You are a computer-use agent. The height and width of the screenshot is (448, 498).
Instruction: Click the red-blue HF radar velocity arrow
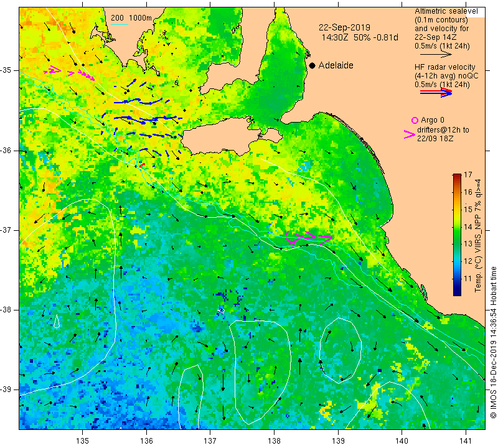tap(436, 93)
